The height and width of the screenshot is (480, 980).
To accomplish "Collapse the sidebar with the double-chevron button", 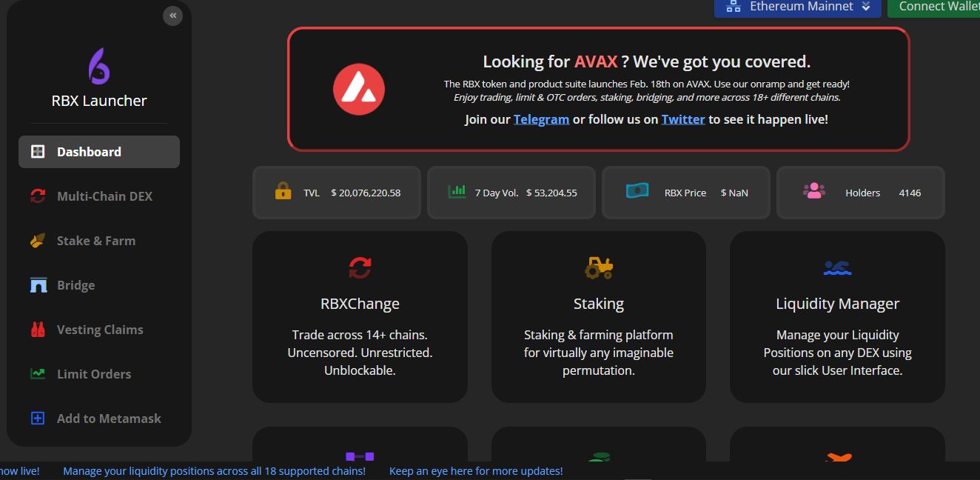I will coord(172,16).
